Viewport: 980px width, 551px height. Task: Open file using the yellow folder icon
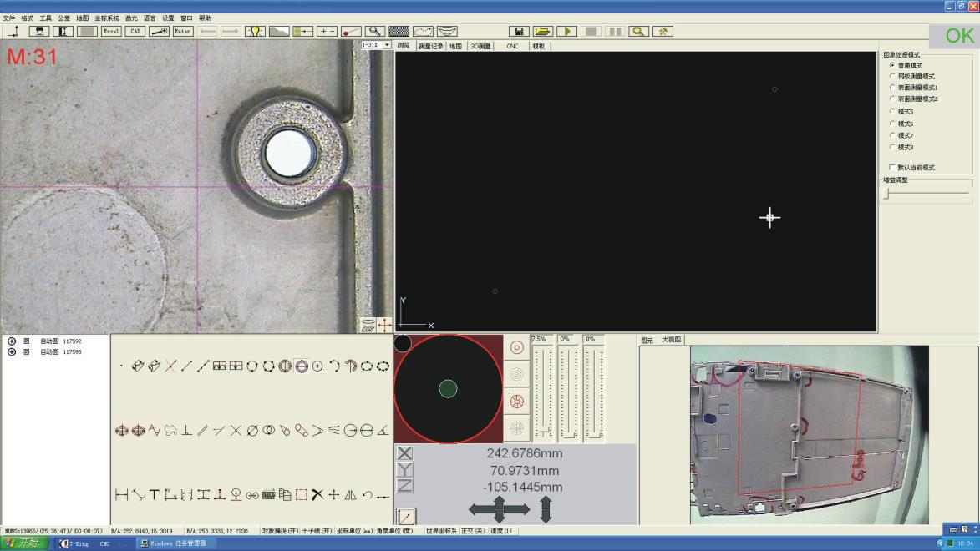(x=544, y=31)
